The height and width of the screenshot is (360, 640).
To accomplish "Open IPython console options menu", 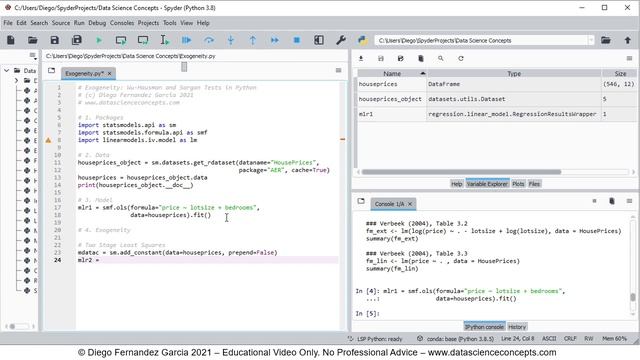I will coord(629,201).
